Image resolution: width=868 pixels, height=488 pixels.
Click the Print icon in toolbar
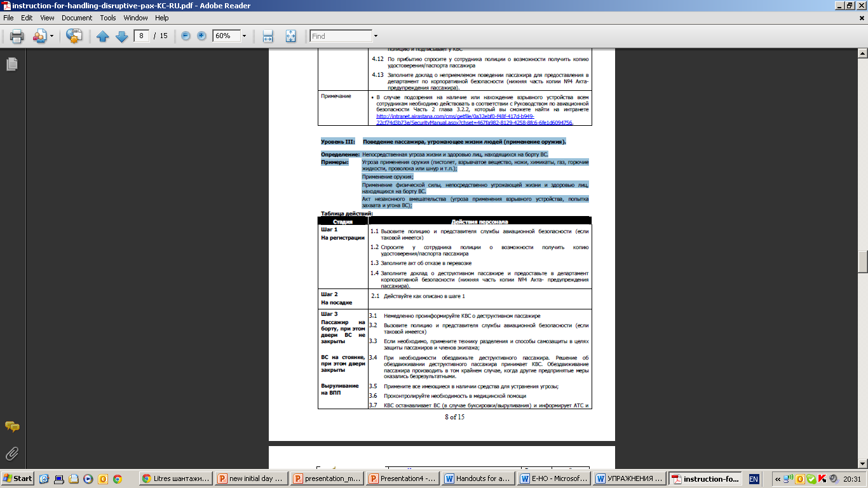point(17,36)
